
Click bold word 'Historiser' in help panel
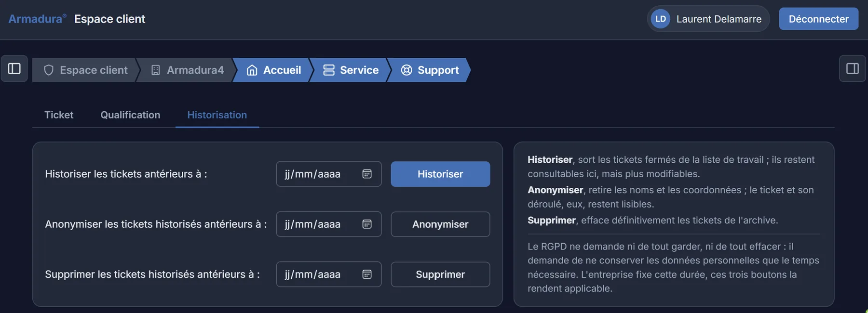pos(550,159)
